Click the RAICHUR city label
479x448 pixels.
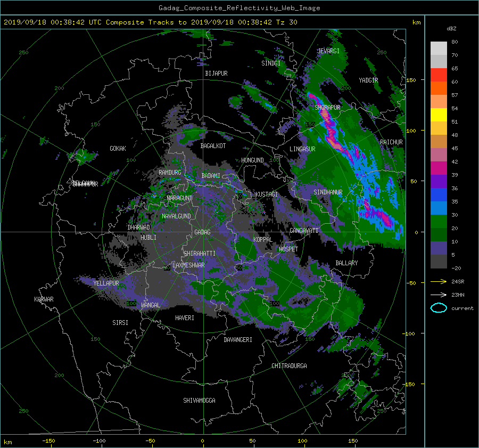(x=391, y=142)
